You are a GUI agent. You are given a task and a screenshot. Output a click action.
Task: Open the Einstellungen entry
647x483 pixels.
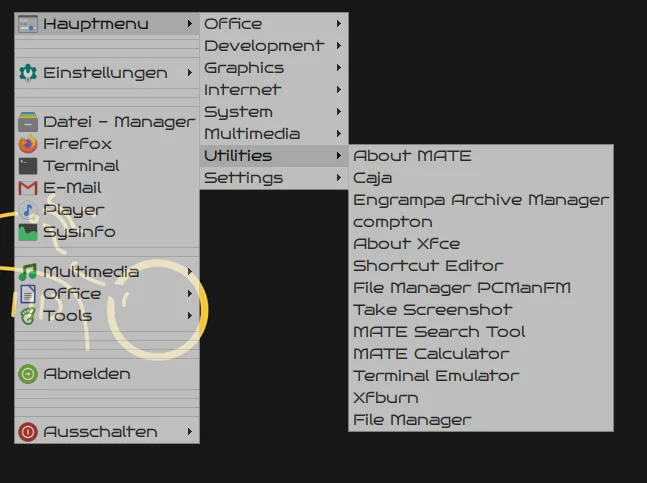(107, 73)
